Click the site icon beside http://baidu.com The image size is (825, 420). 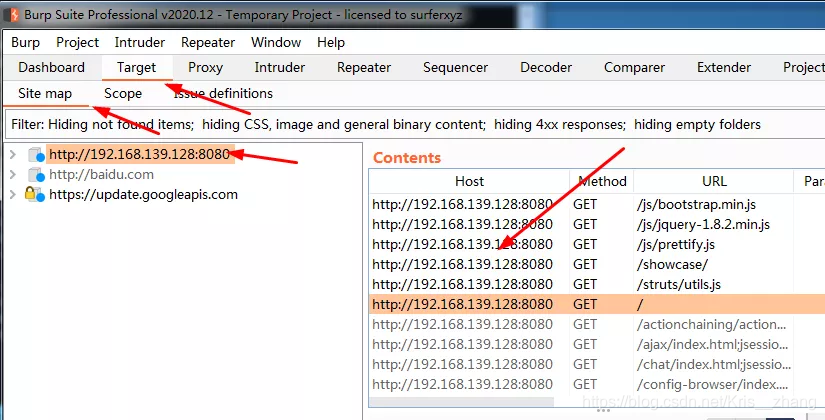pos(36,174)
